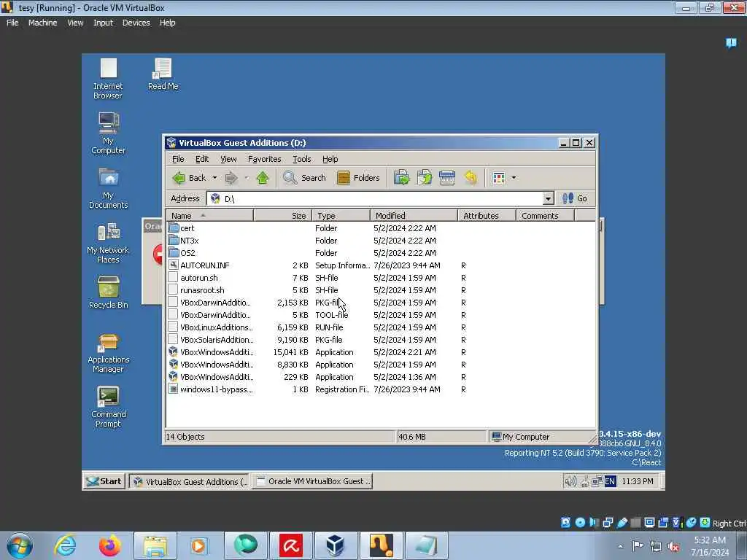Open Internet Explorer from host taskbar
This screenshot has height=560, width=747.
tap(66, 545)
